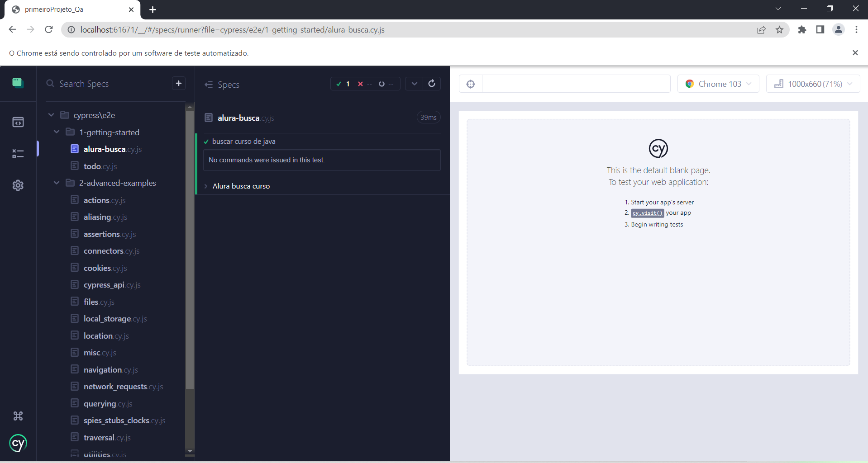Screen dimensions: 868x463
Task: Open the selector playground crosshair icon
Action: click(471, 84)
